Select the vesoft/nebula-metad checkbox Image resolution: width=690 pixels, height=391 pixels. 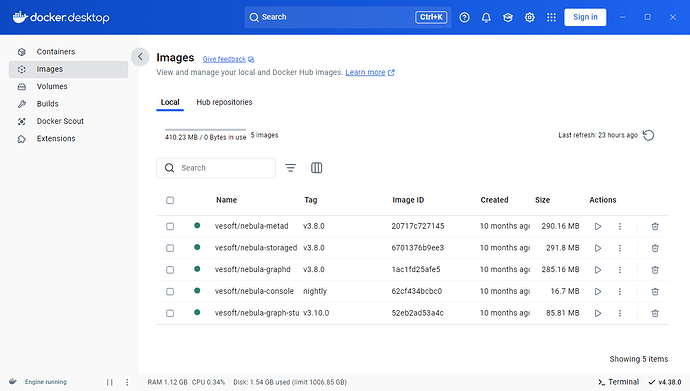tap(170, 226)
